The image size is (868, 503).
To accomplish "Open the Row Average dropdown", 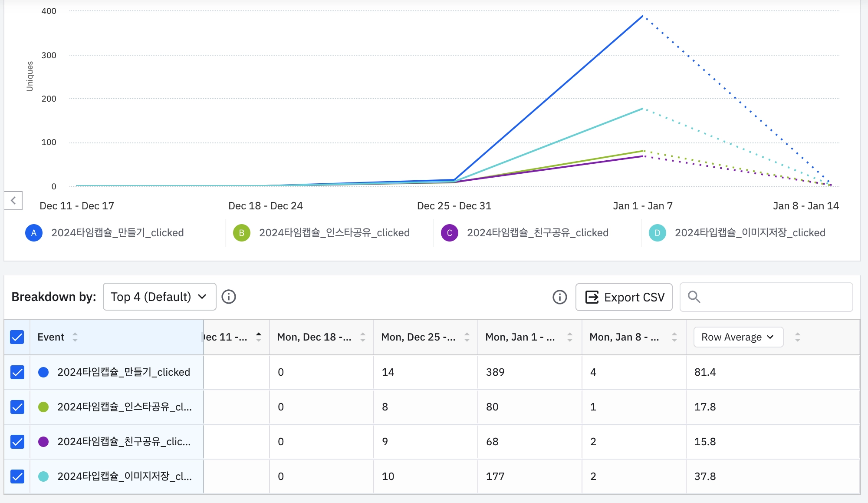I will 738,337.
